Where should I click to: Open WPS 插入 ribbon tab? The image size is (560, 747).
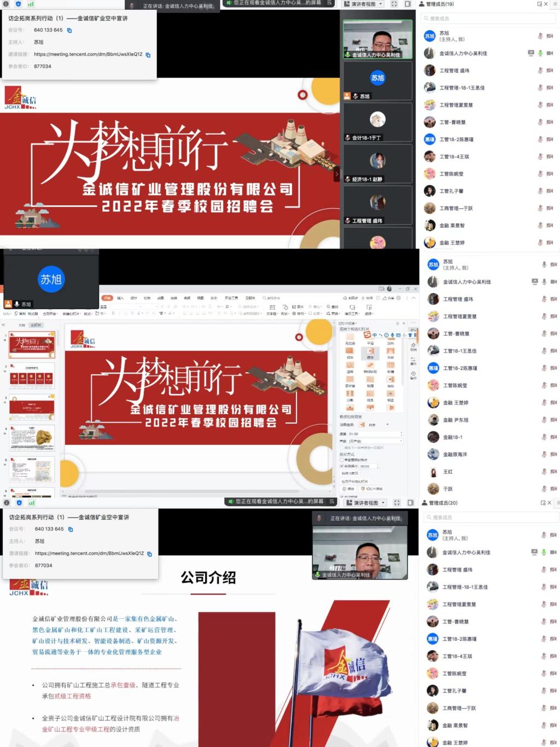[120, 298]
